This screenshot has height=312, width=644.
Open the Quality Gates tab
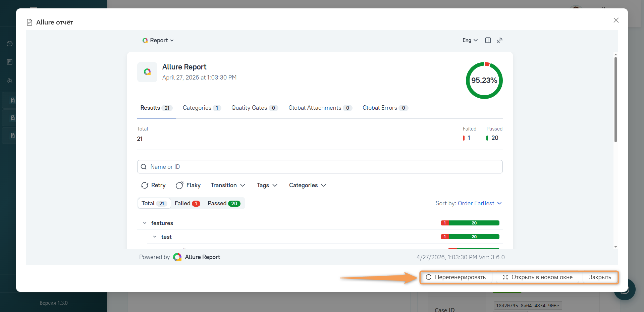point(255,108)
